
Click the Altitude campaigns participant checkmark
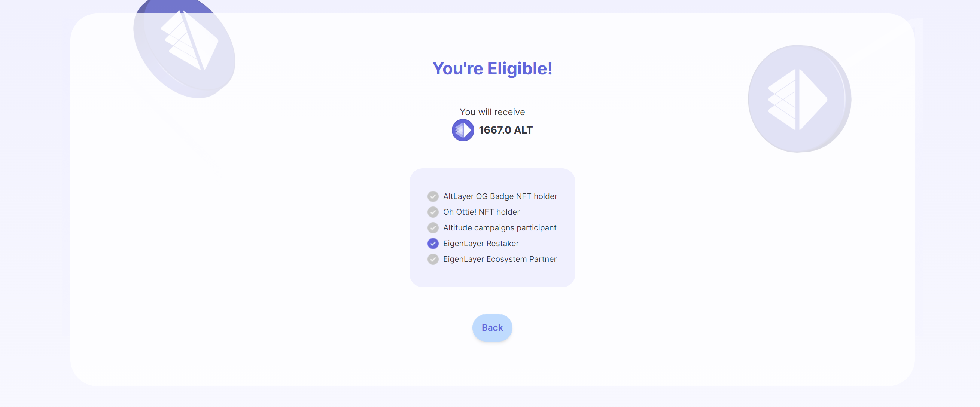pyautogui.click(x=433, y=228)
